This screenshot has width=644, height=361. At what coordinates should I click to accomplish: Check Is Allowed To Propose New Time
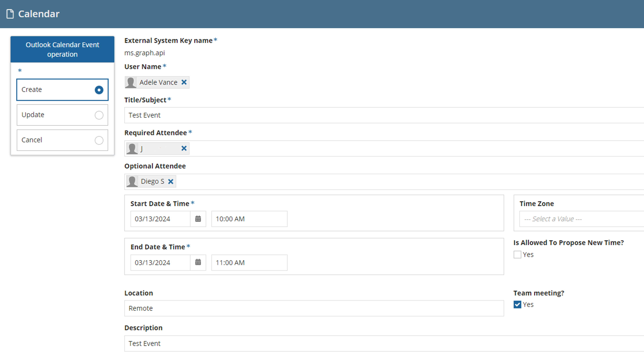517,255
